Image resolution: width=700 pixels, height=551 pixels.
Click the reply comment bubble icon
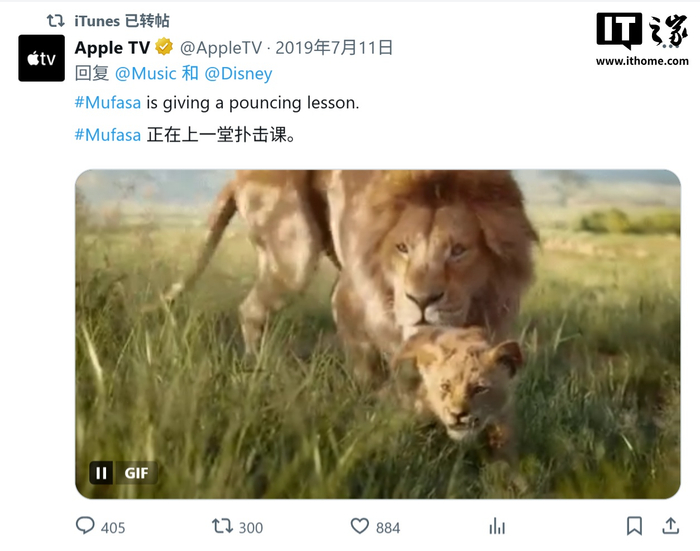(86, 526)
